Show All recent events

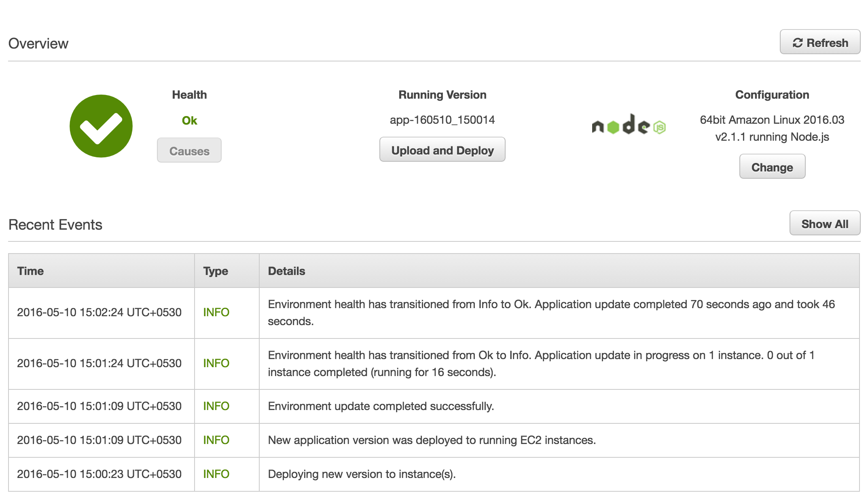click(x=824, y=223)
